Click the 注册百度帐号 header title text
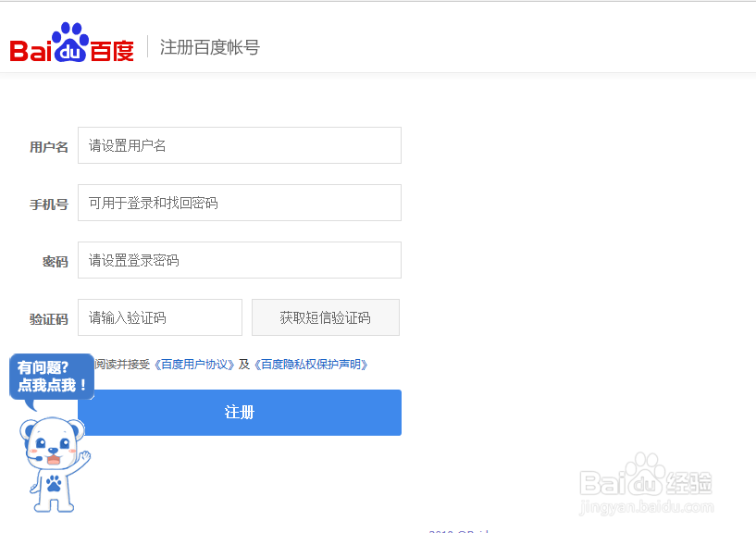Screen dimensions: 756x533 [x=210, y=47]
